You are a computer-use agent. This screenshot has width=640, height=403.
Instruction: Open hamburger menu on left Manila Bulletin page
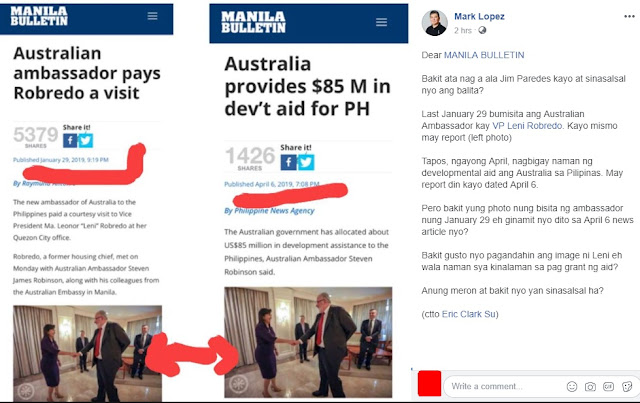tap(153, 16)
